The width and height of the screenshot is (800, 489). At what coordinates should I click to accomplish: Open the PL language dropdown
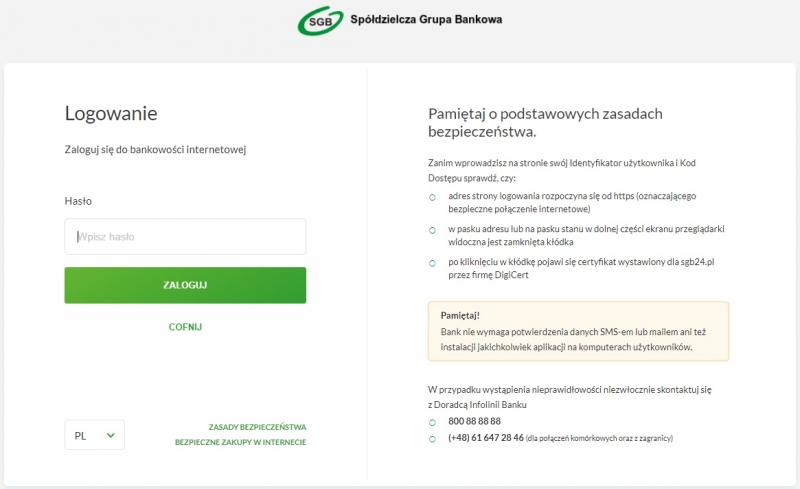pos(94,435)
